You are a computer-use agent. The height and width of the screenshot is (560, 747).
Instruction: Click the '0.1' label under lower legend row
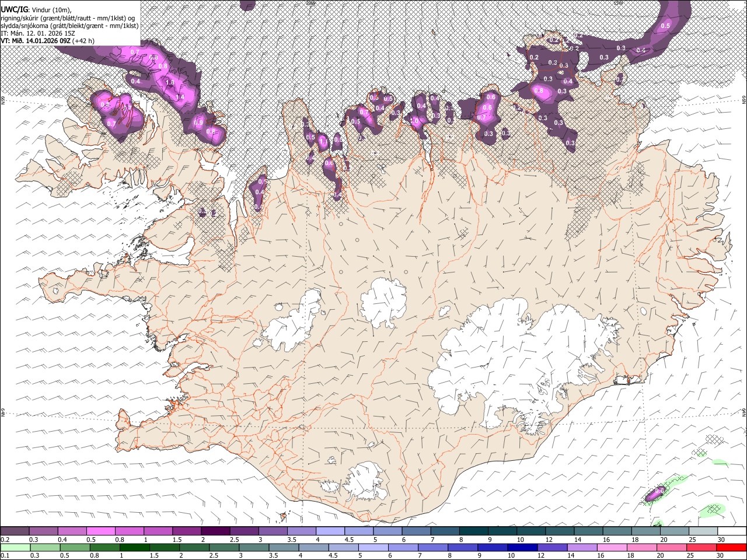pyautogui.click(x=4, y=555)
